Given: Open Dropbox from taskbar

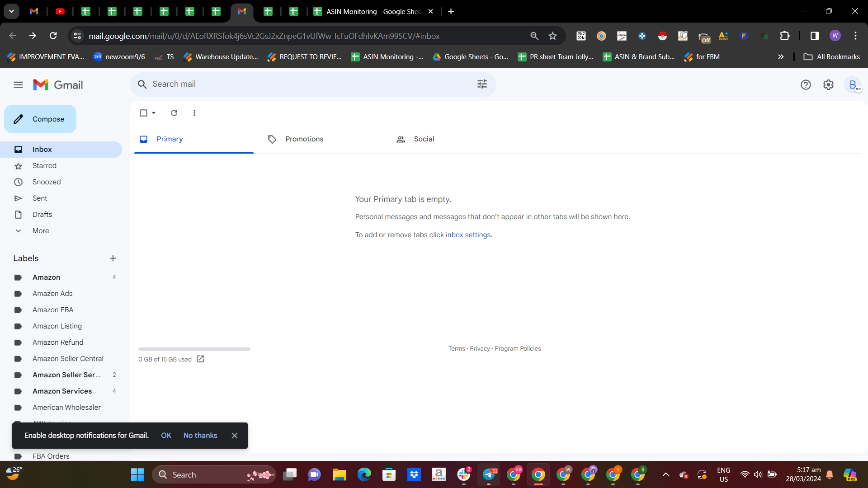Looking at the screenshot, I should (414, 475).
